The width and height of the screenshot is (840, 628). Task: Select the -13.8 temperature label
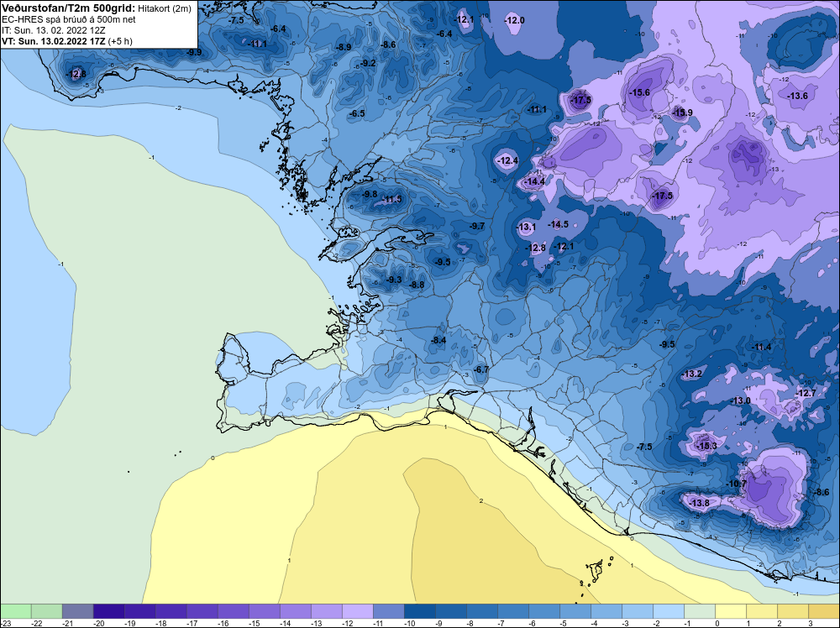[x=699, y=503]
